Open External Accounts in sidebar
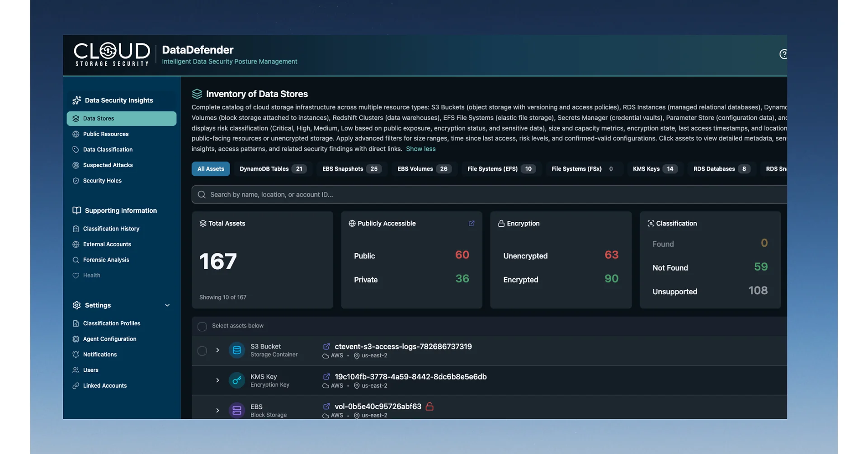The image size is (868, 454). (107, 244)
